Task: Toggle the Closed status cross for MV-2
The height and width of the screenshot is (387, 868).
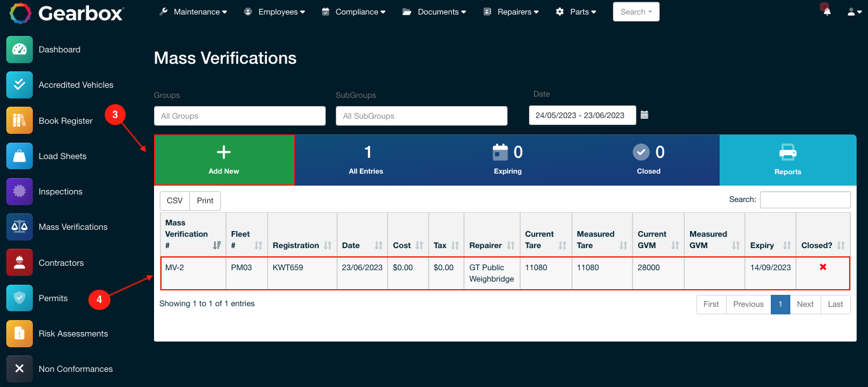Action: click(x=823, y=266)
